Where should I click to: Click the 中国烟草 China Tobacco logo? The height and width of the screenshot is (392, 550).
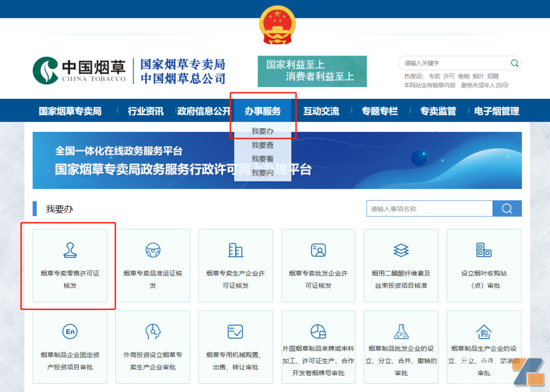click(x=79, y=71)
